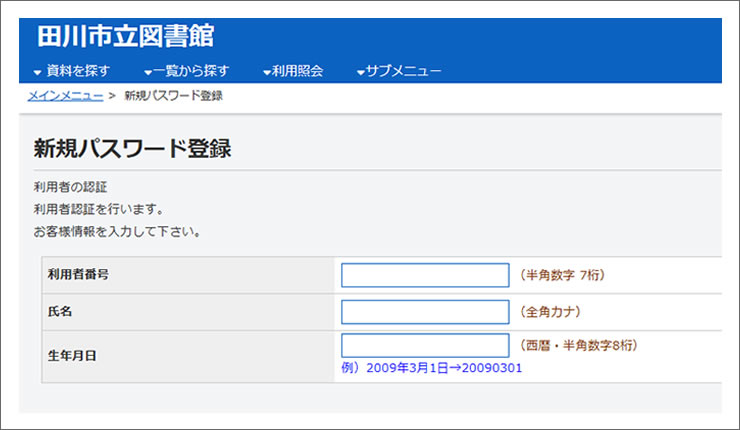Click the 利用者認証を行います。 line
Viewport: 740px width, 430px height.
[x=99, y=209]
